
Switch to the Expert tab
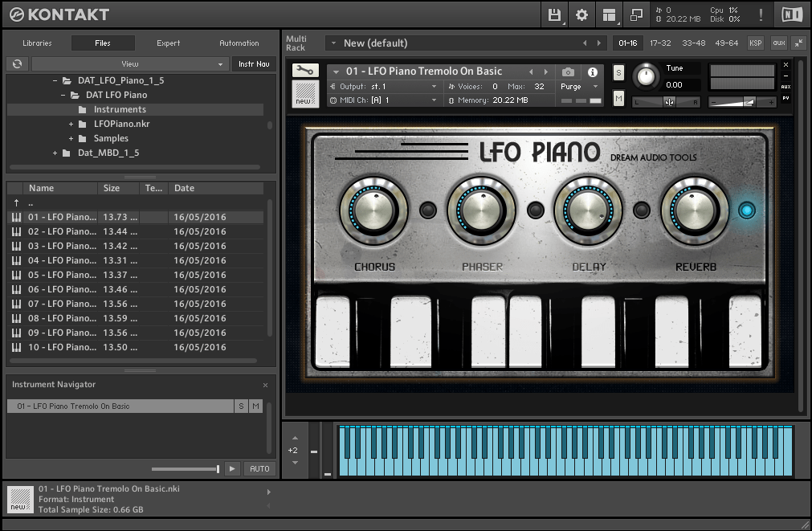[x=169, y=43]
